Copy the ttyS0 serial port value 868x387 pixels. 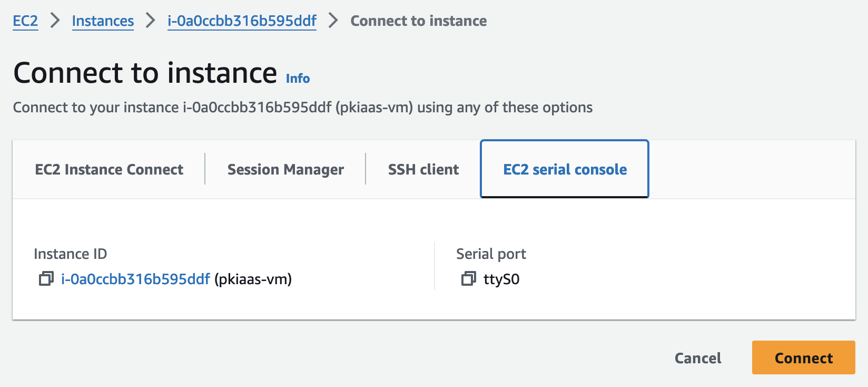tap(468, 278)
